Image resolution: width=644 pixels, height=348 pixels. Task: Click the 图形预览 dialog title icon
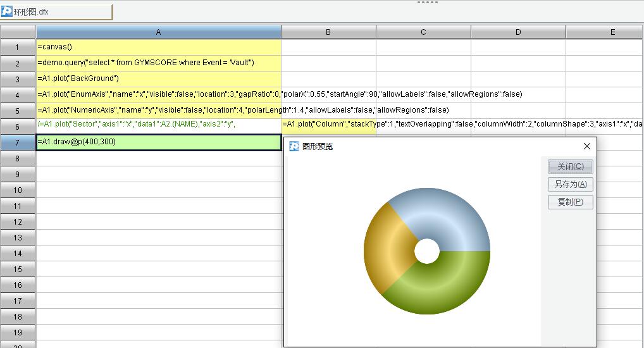coord(294,146)
